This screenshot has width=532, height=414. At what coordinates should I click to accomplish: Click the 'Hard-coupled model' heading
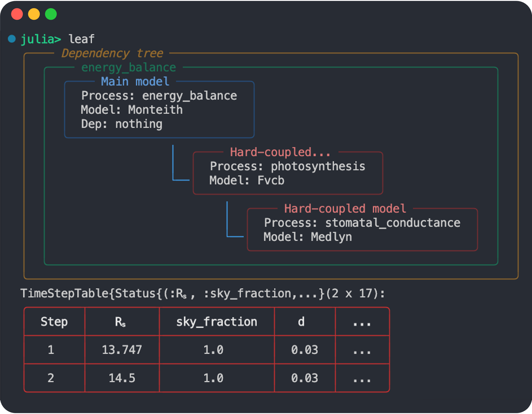[345, 209]
